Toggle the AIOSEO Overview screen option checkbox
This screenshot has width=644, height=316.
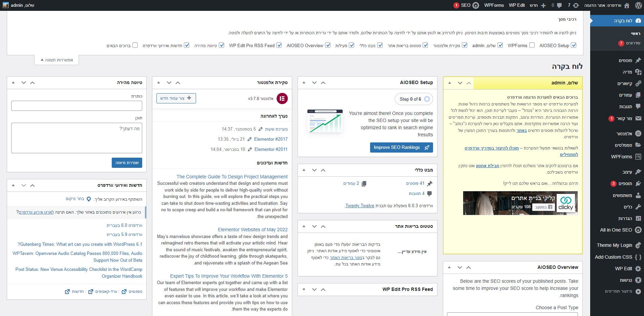328,45
